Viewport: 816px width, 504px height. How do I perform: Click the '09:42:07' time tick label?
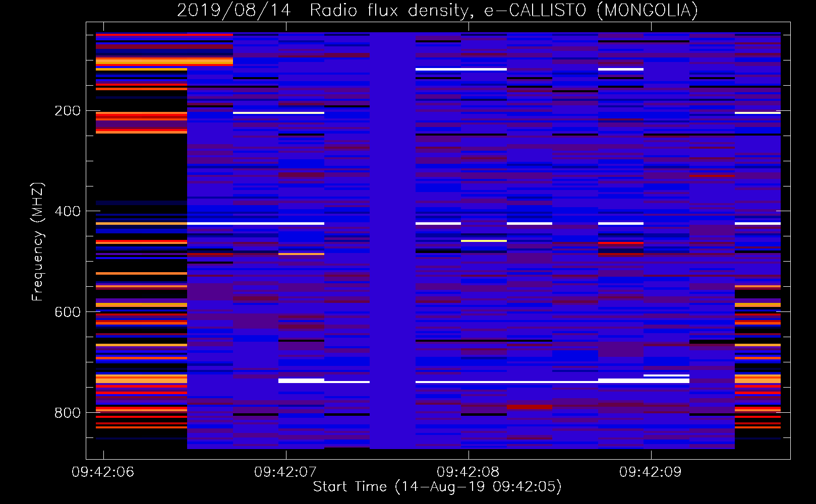(286, 472)
